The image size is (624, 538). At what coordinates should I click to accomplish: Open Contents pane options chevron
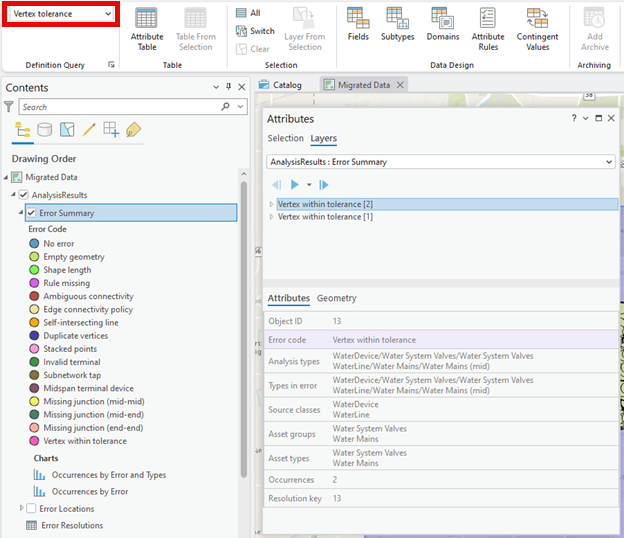tap(216, 87)
